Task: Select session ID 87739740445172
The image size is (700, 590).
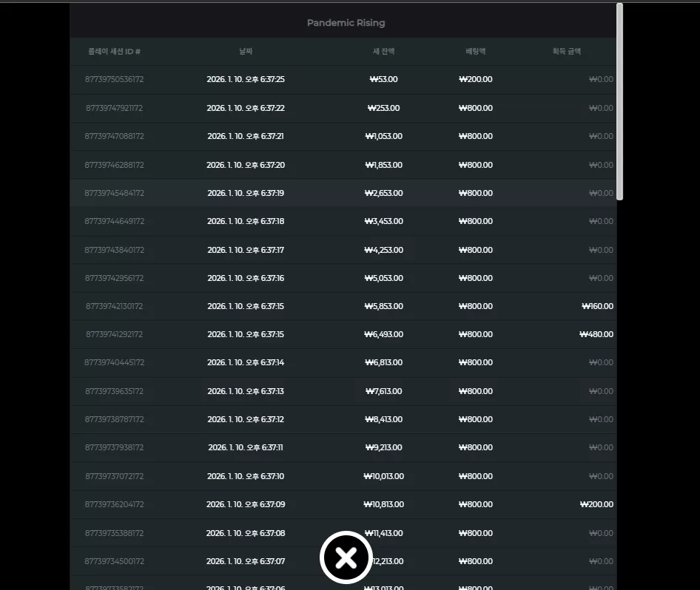Action: coord(114,362)
